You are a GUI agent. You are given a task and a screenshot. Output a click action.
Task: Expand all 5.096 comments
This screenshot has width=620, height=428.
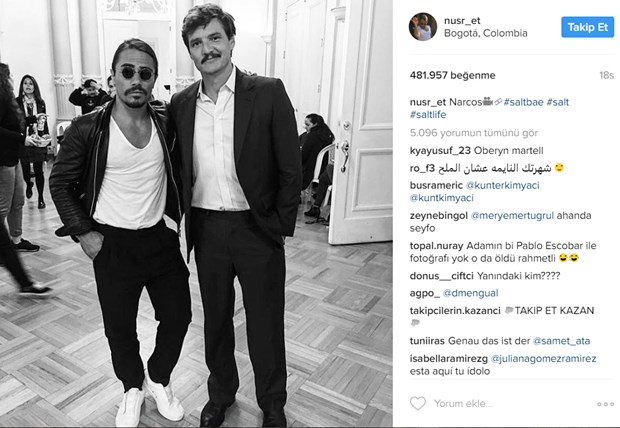(474, 133)
